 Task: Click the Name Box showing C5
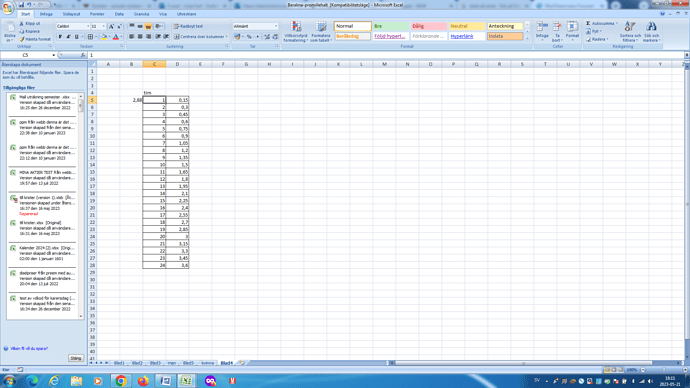pyautogui.click(x=26, y=55)
